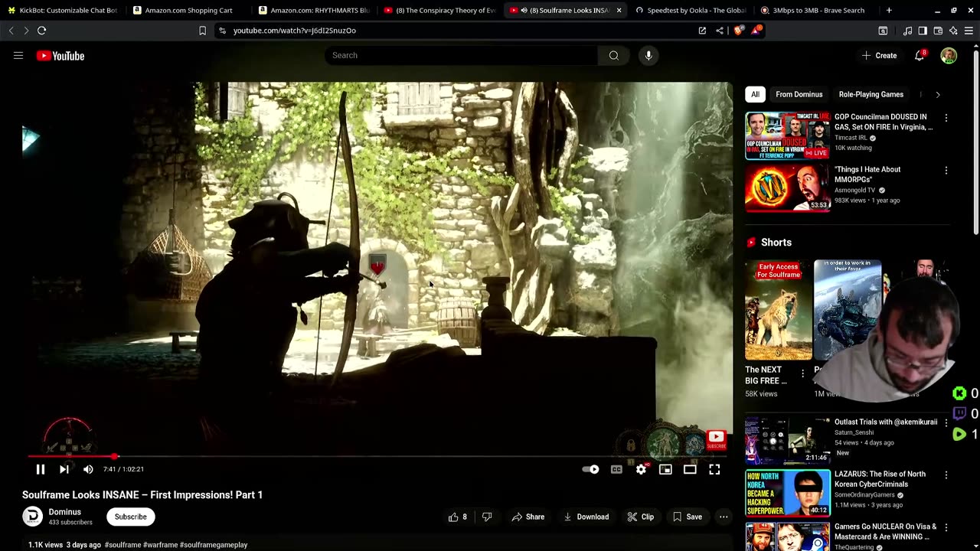
Task: Click the #warframe hashtag
Action: point(160,545)
